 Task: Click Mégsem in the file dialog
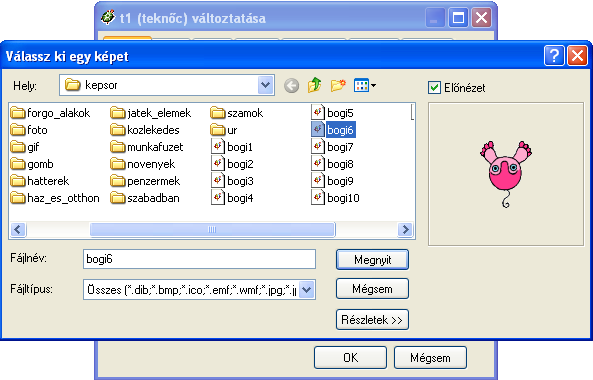click(372, 289)
